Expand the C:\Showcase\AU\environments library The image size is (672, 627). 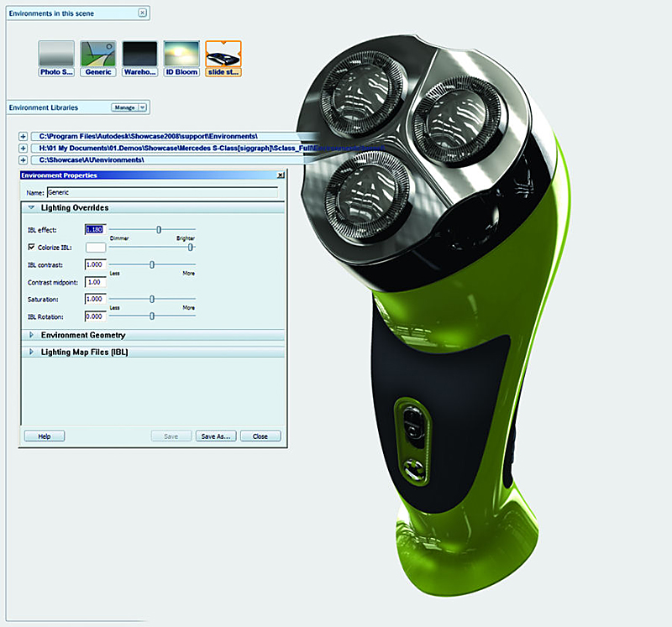click(x=24, y=159)
